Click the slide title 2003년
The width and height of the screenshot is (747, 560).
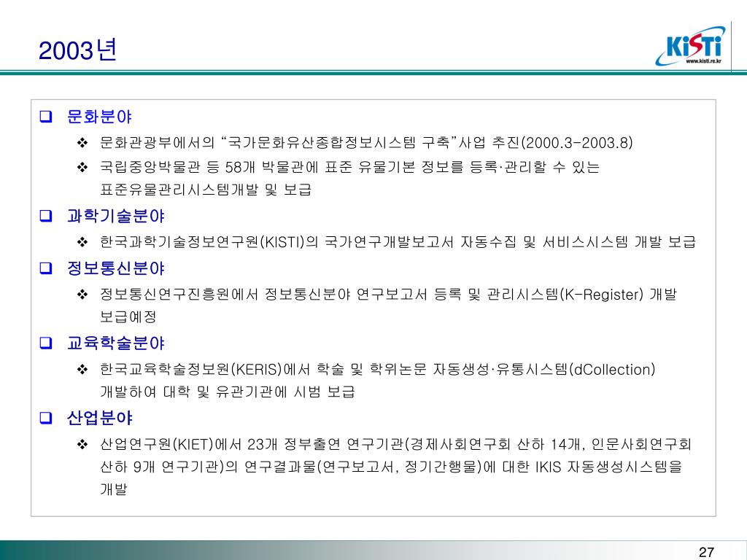tap(77, 50)
